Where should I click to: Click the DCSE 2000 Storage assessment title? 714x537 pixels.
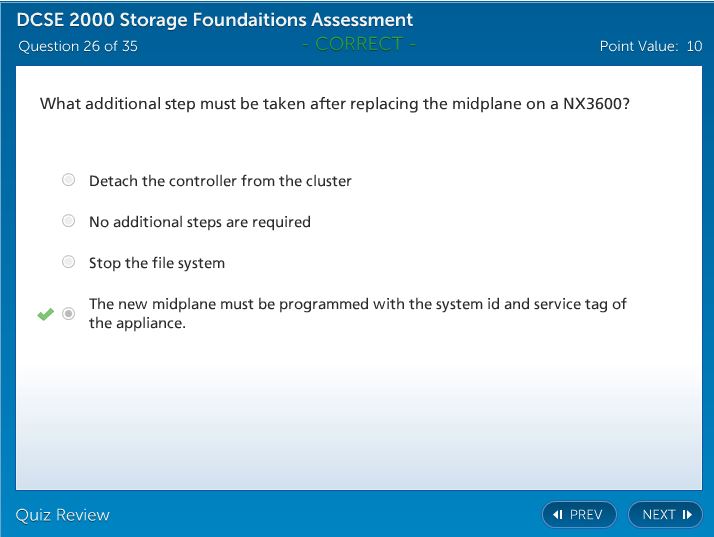(x=215, y=20)
